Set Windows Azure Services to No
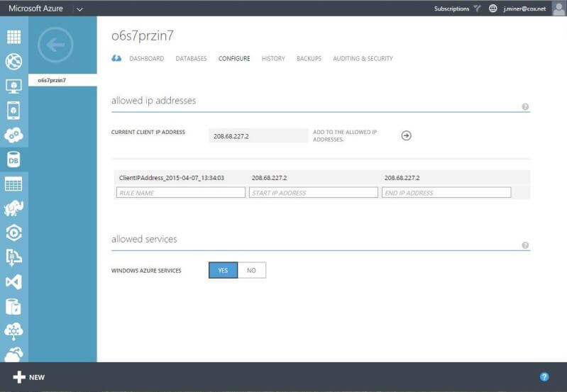Image resolution: width=567 pixels, height=392 pixels. [x=251, y=270]
